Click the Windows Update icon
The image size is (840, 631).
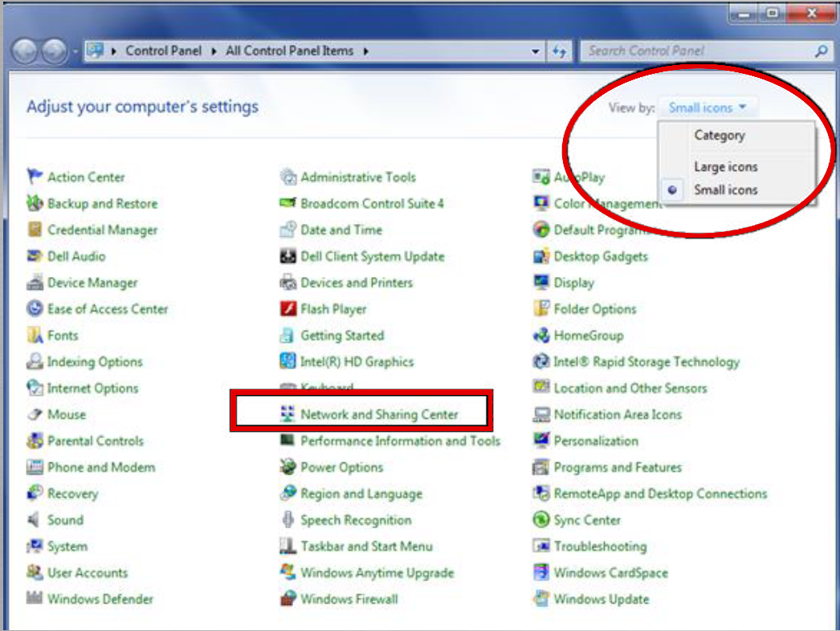click(x=541, y=599)
